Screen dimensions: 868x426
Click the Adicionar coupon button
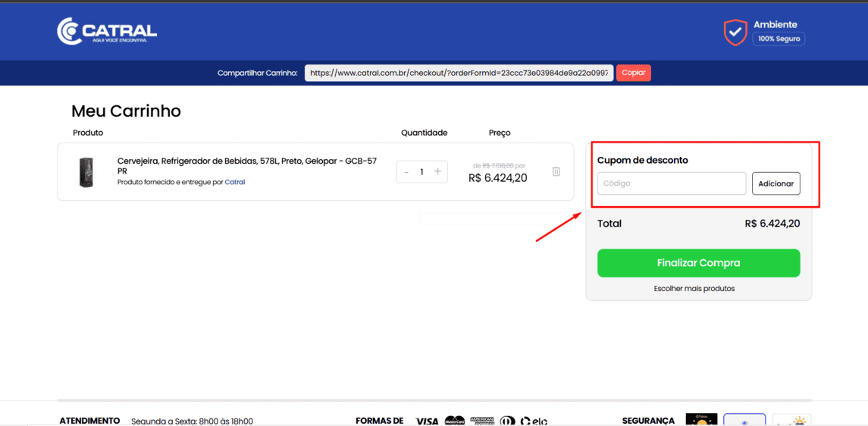pyautogui.click(x=776, y=183)
